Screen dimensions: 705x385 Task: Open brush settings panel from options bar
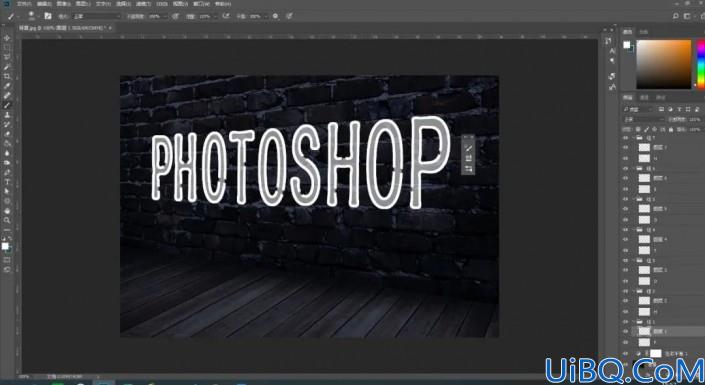tap(48, 16)
